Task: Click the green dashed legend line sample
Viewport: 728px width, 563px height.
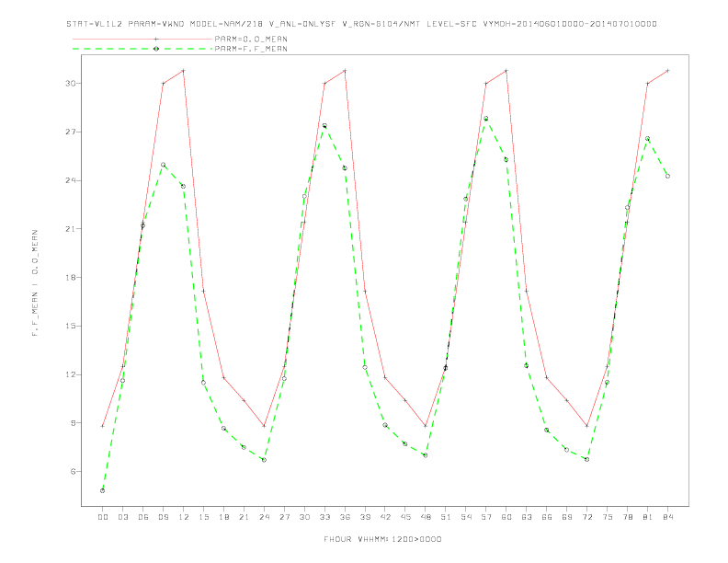Action: [x=142, y=49]
